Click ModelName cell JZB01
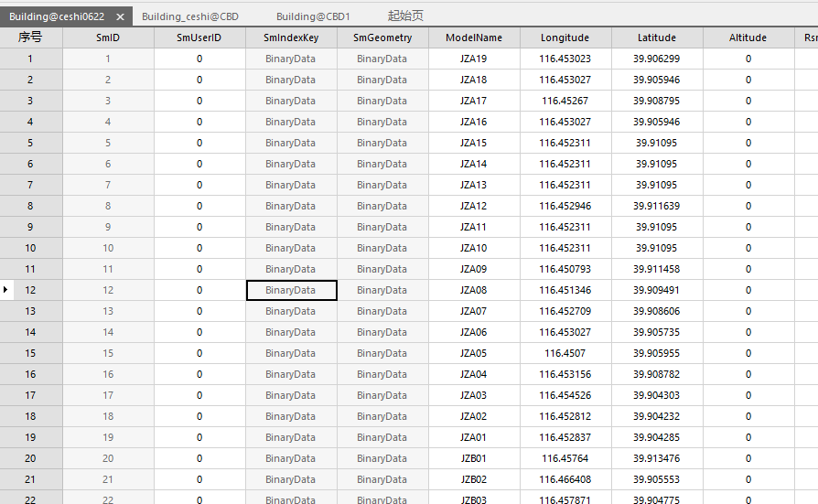818x504 pixels. click(474, 458)
